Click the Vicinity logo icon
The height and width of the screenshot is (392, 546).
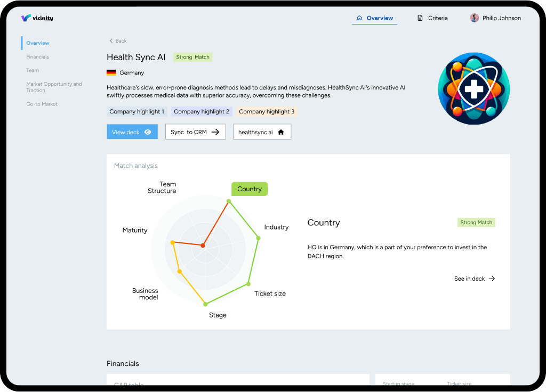(x=26, y=18)
